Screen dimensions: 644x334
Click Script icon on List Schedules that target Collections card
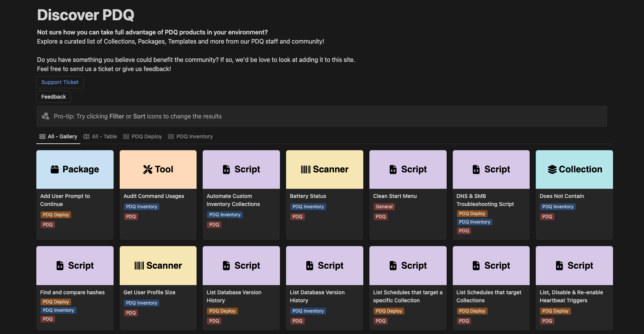pos(476,266)
